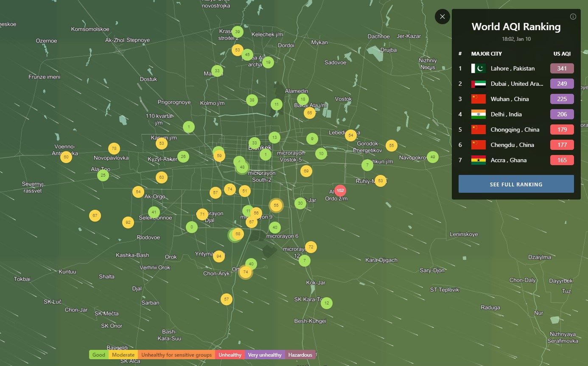Click the Hazardous legend label
The width and height of the screenshot is (588, 366).
[300, 355]
